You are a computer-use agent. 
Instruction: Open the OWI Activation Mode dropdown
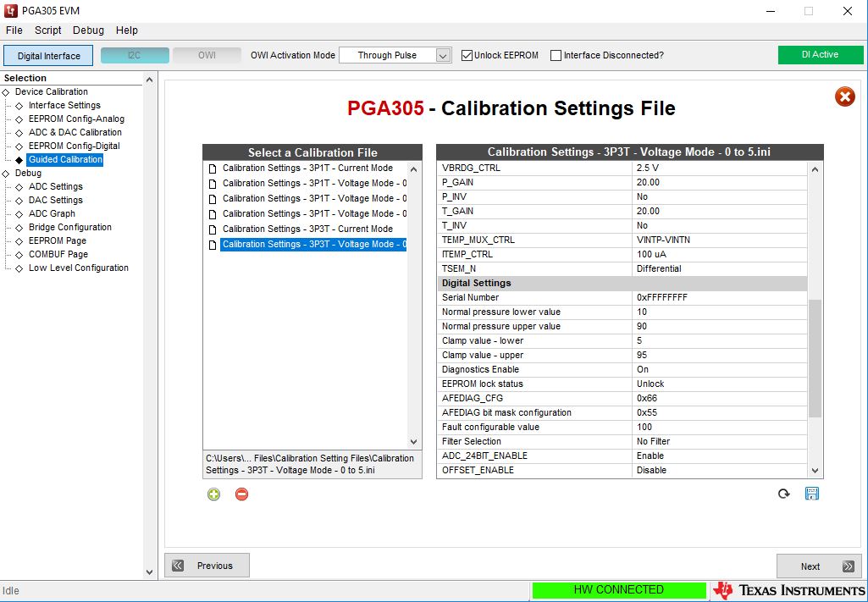(x=442, y=55)
